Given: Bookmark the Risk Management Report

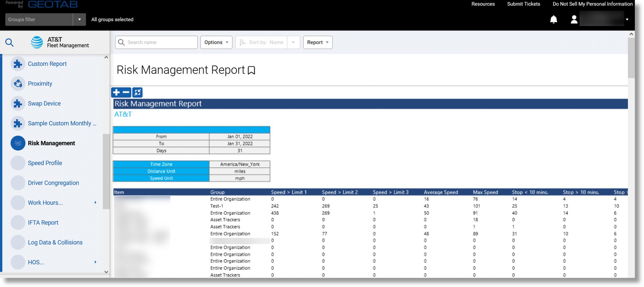Looking at the screenshot, I should (x=251, y=70).
